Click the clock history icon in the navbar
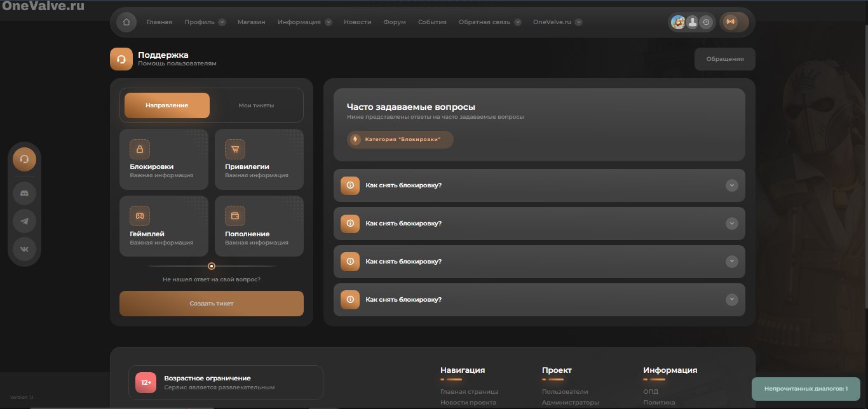The width and height of the screenshot is (868, 409). pos(706,22)
